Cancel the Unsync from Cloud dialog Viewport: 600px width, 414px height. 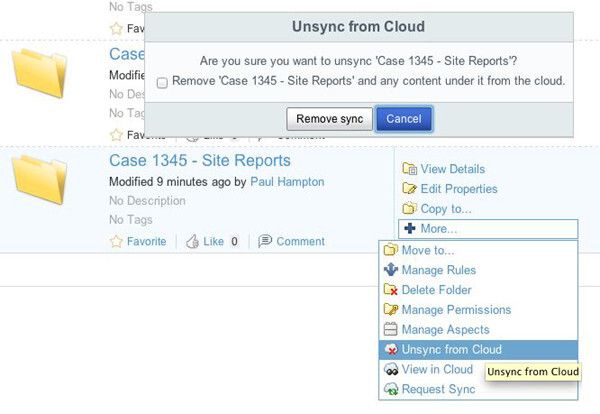coord(404,119)
